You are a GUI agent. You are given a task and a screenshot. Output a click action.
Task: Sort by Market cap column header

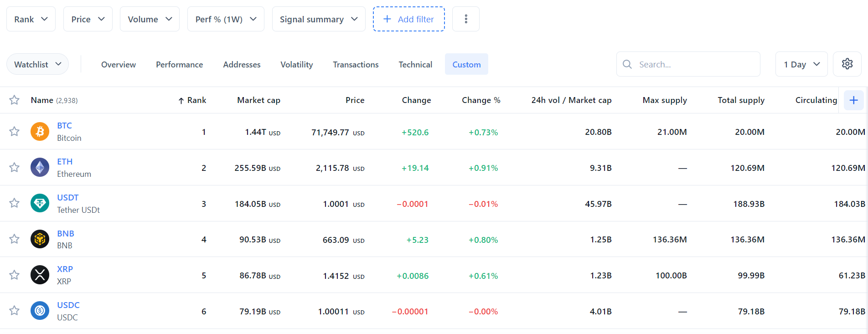[258, 100]
